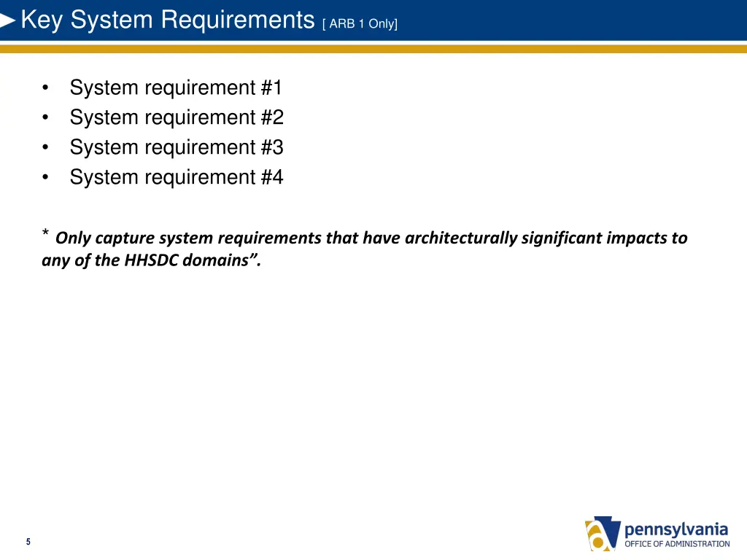This screenshot has width=747, height=560.
Task: Click the "Key System Requirements" slide title
Action: click(168, 20)
